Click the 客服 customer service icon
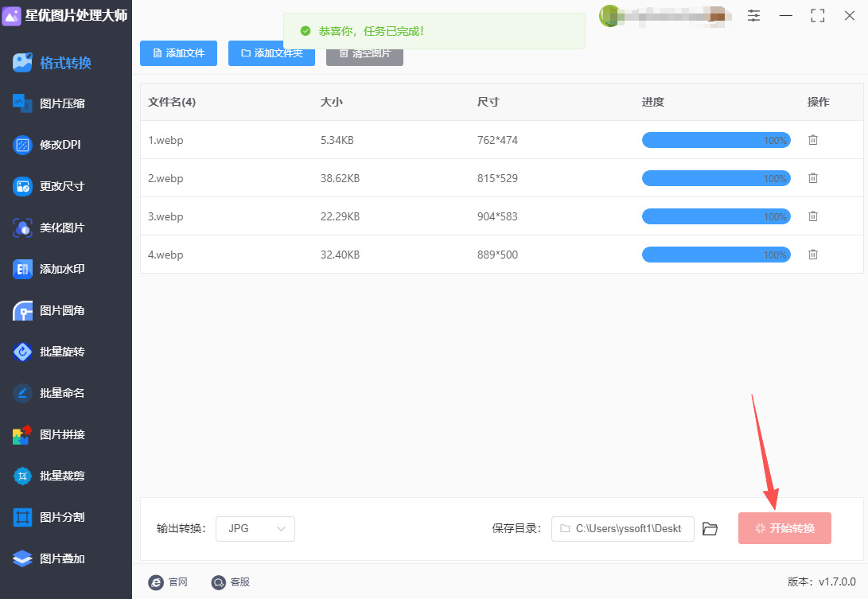The image size is (868, 599). pyautogui.click(x=219, y=582)
